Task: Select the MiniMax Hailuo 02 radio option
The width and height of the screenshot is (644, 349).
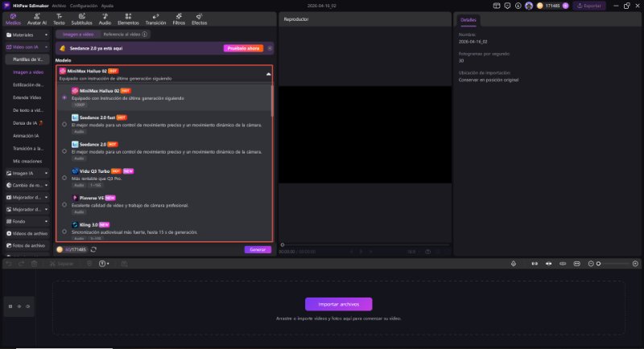Action: click(x=64, y=97)
